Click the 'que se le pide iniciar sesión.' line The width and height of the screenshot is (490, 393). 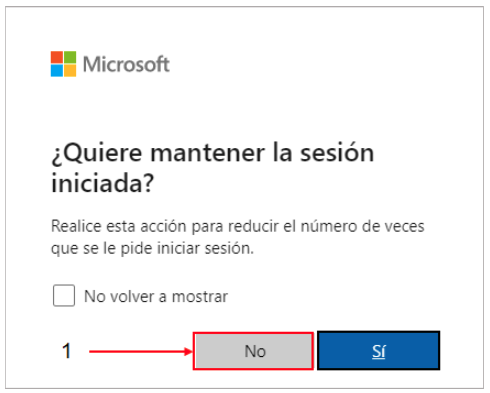coord(152,248)
